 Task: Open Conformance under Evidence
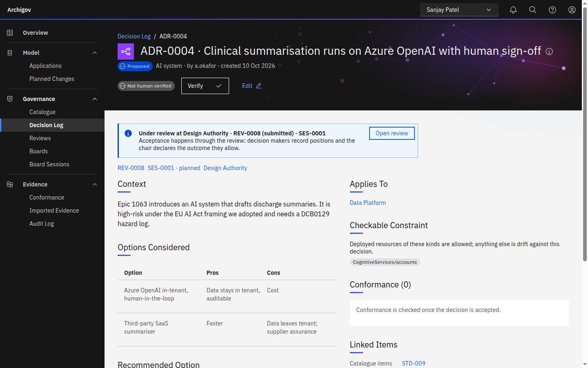pyautogui.click(x=52, y=197)
